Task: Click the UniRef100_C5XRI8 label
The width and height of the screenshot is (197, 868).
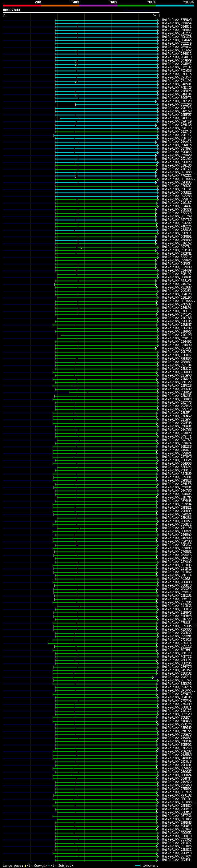Action: tap(177, 338)
